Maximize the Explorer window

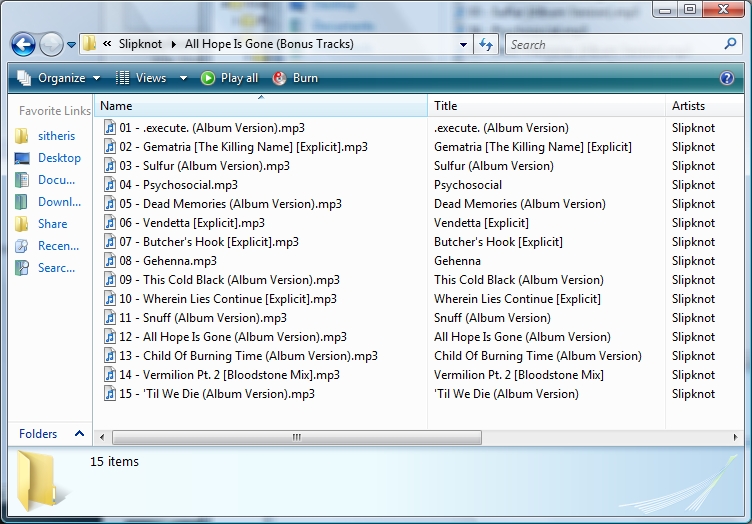[x=690, y=9]
